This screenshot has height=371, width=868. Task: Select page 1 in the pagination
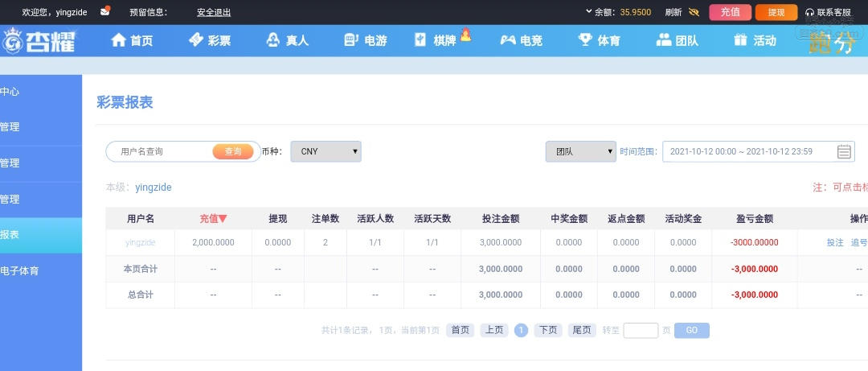point(521,331)
